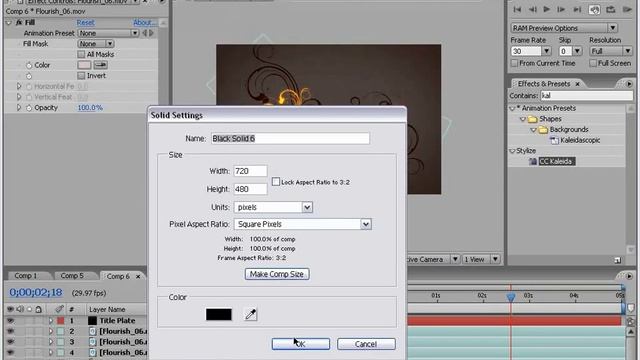The width and height of the screenshot is (640, 360).
Task: Click the Title Plate black solid icon
Action: [93, 321]
